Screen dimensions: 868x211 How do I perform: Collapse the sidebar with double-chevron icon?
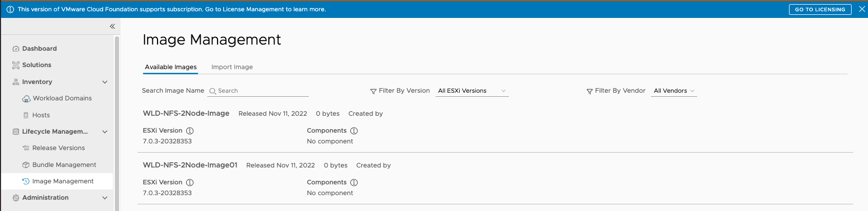click(112, 26)
